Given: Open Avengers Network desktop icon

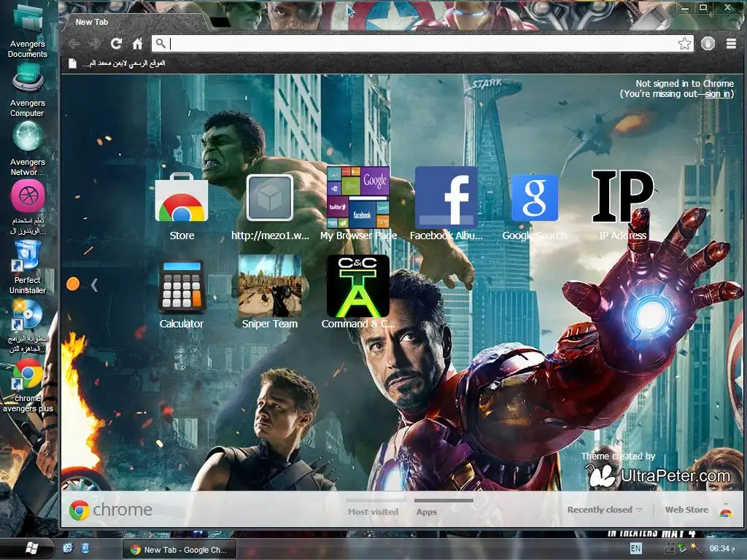Looking at the screenshot, I should (27, 149).
